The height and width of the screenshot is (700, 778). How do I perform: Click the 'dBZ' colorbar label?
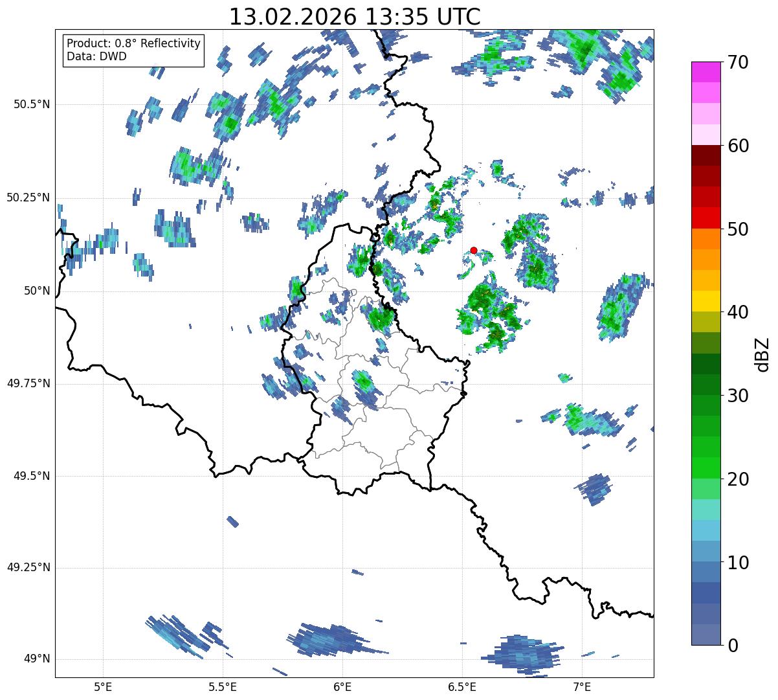[x=762, y=354]
